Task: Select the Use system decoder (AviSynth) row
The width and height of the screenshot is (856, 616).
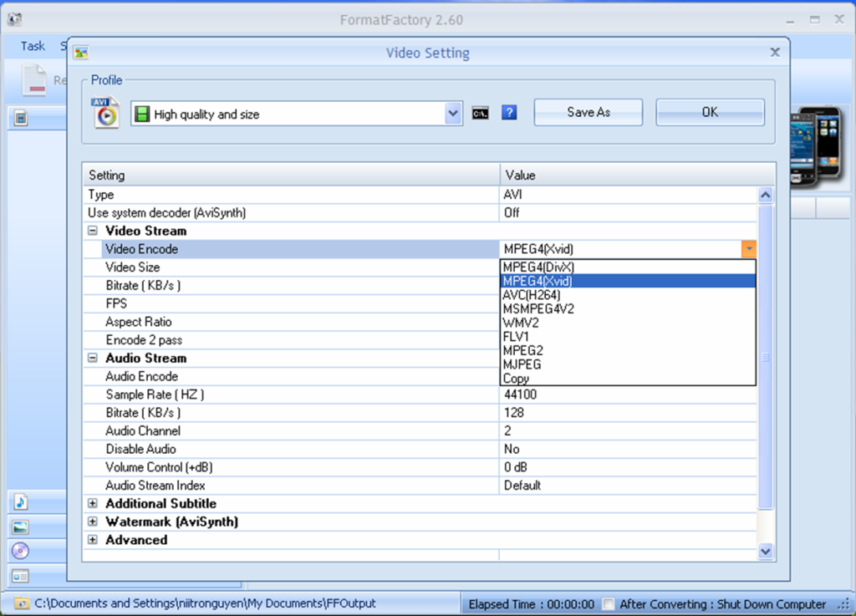Action: (x=420, y=213)
